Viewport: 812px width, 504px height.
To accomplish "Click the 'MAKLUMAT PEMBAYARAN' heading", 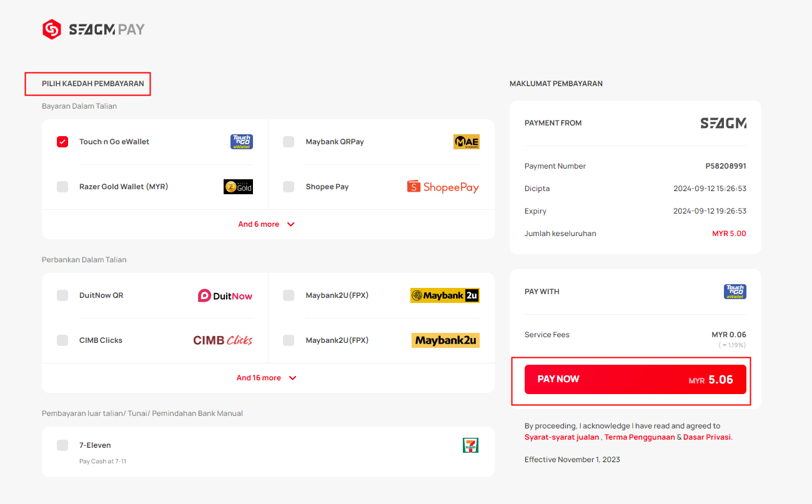I will coord(556,84).
